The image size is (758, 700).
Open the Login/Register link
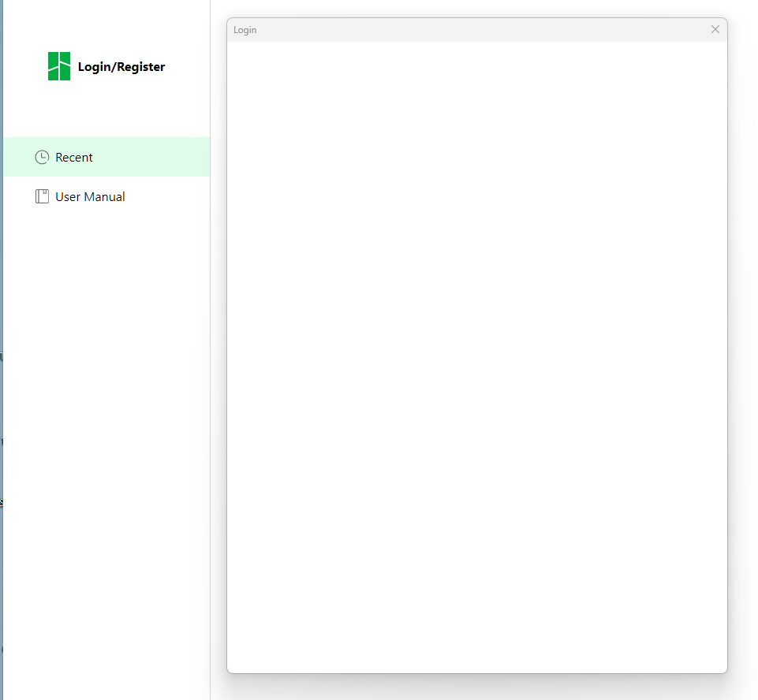point(121,67)
